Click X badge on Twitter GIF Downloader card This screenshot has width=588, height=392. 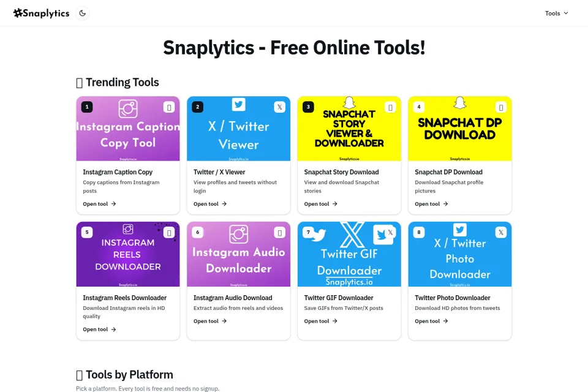coord(390,233)
